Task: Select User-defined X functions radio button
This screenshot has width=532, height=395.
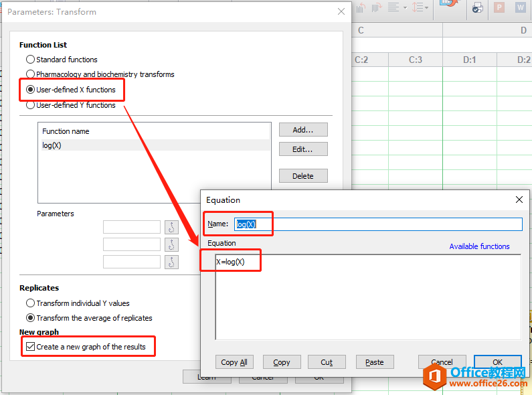Action: point(30,90)
